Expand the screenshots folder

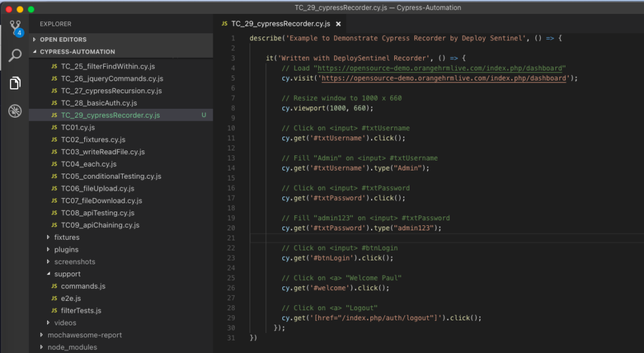tap(48, 262)
